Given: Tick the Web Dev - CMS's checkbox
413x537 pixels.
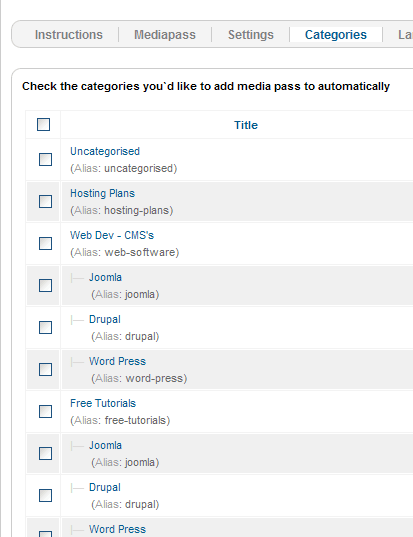Looking at the screenshot, I should (x=45, y=243).
